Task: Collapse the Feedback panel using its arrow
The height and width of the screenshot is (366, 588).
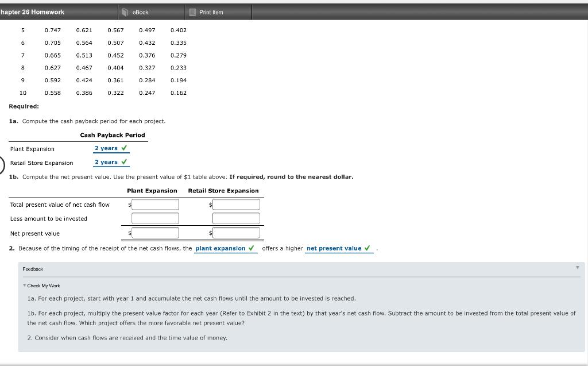Action: pyautogui.click(x=578, y=268)
